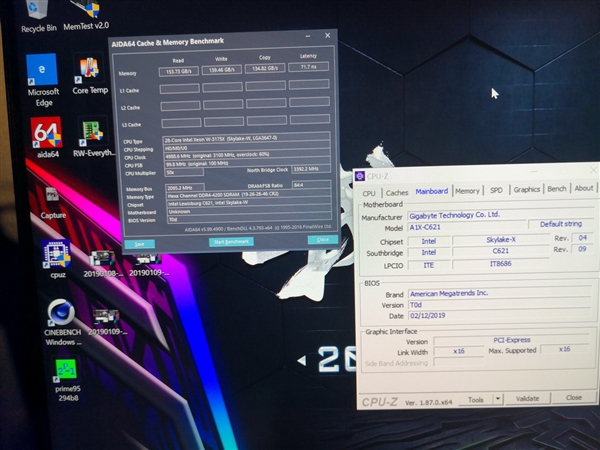Click BIOS Version T0d field in AIDA64
The height and width of the screenshot is (450, 600).
click(249, 219)
